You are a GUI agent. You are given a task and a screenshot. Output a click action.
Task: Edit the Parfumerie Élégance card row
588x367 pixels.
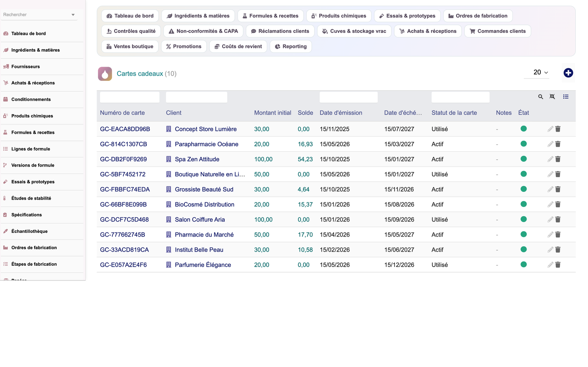550,265
